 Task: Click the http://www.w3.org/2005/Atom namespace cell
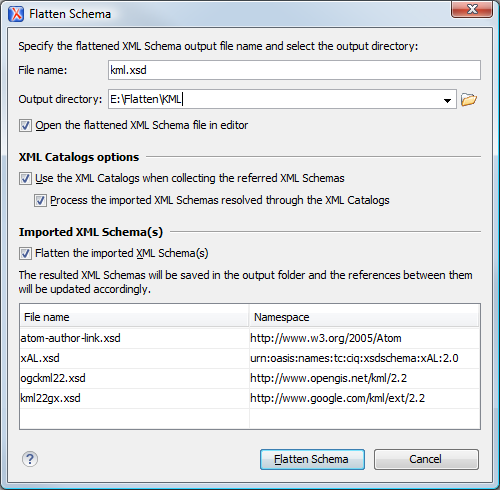[364, 338]
